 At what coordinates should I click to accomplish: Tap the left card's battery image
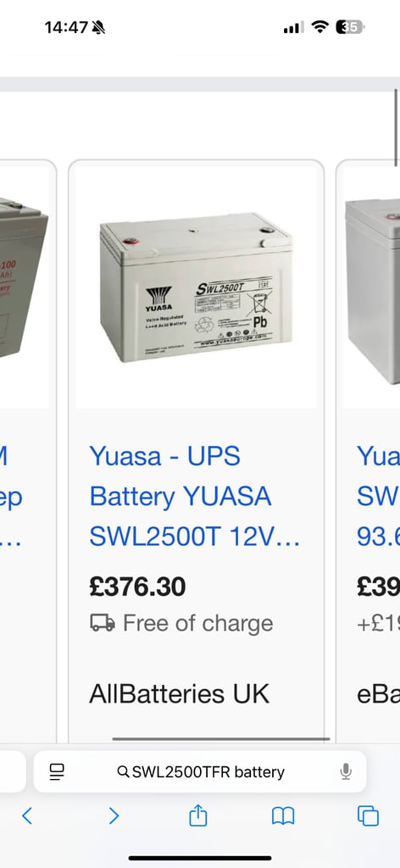24,277
